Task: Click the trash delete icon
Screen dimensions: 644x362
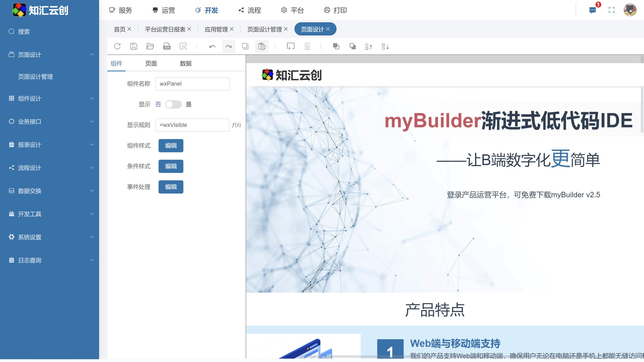Action: [x=307, y=46]
